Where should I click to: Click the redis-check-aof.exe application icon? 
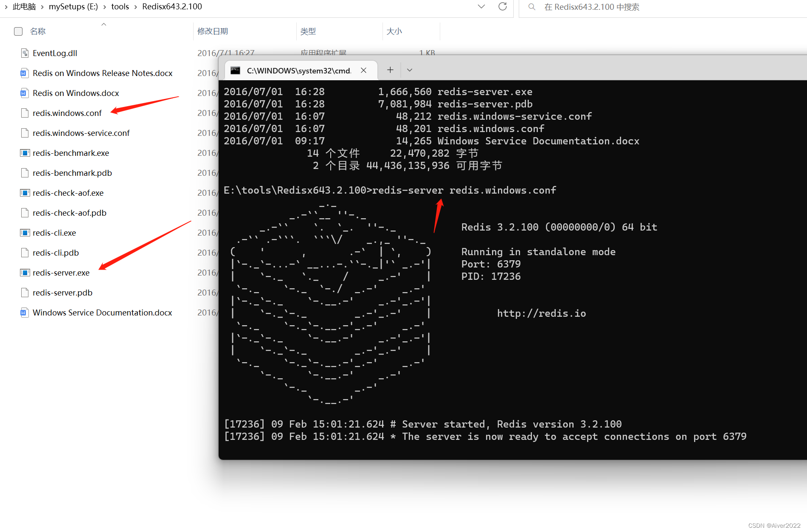pos(25,193)
